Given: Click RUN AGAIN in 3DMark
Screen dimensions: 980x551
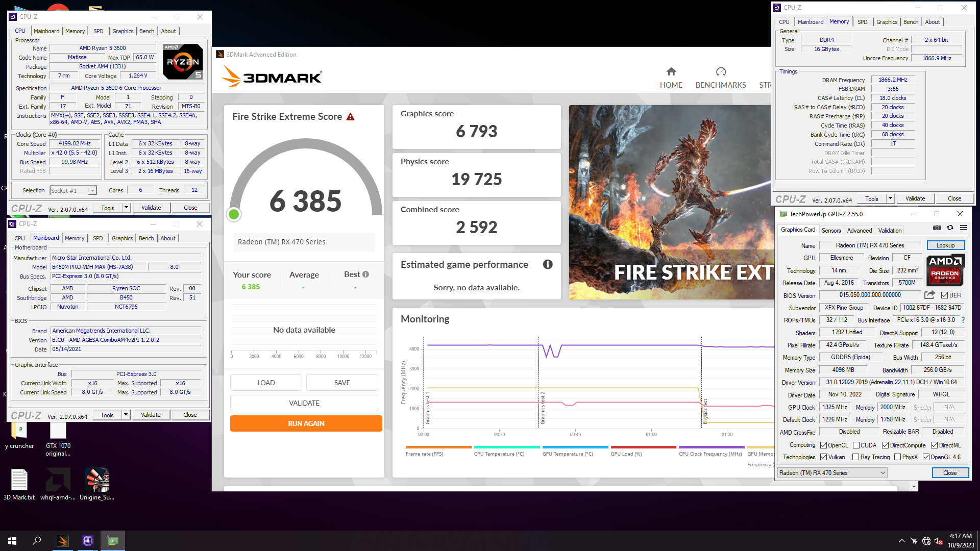Looking at the screenshot, I should coord(306,423).
